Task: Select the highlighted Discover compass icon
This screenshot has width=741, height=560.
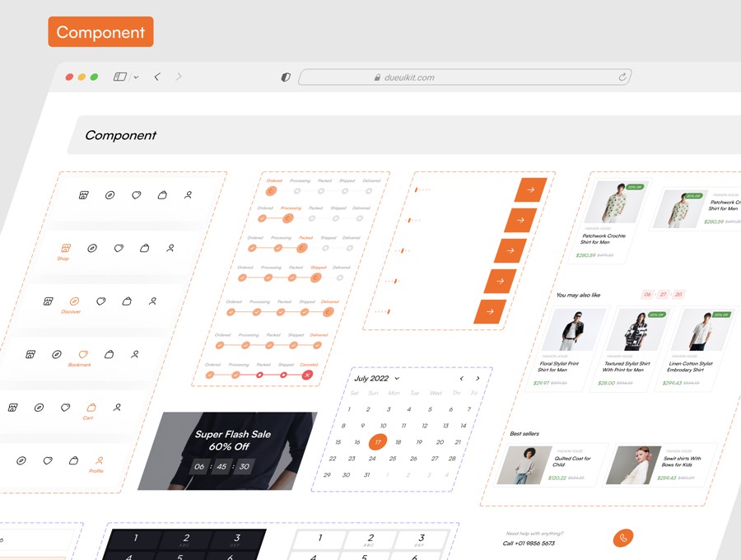Action: [73, 301]
